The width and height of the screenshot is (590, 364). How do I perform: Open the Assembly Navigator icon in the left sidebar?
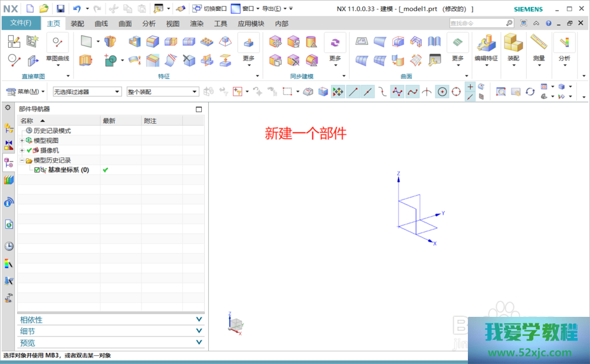(x=9, y=129)
